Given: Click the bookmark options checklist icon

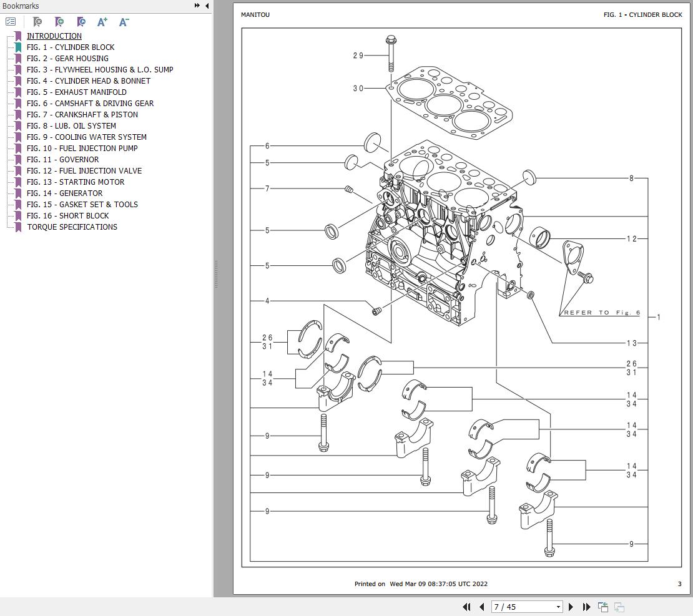Looking at the screenshot, I should tap(11, 22).
